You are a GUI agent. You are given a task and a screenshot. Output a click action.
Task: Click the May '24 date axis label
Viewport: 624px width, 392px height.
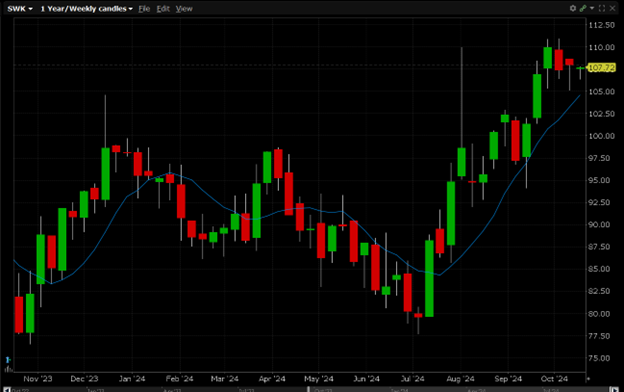point(319,378)
